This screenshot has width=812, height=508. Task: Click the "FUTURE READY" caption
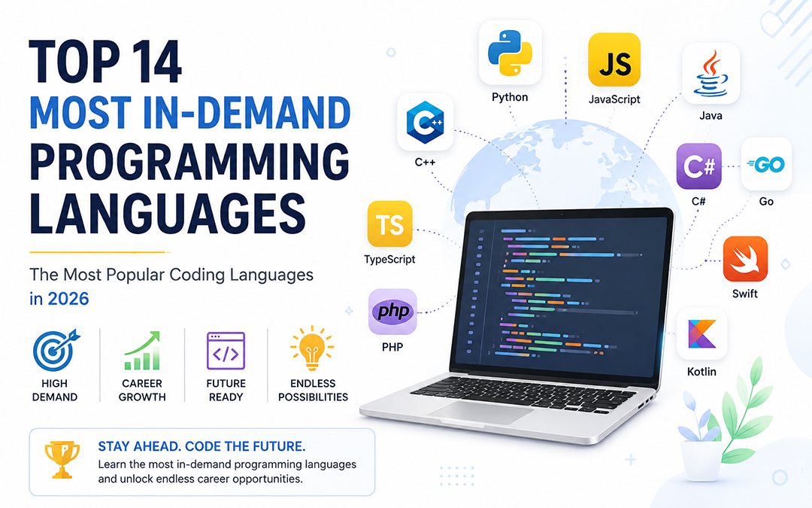point(226,390)
